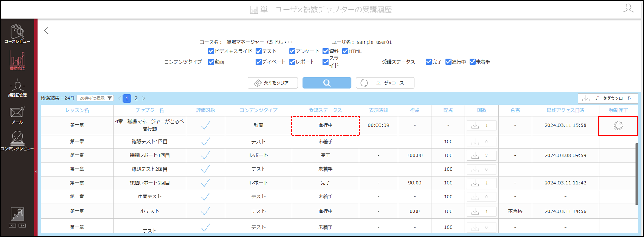
Task: Click the display time 00:00:09
Action: 378,125
